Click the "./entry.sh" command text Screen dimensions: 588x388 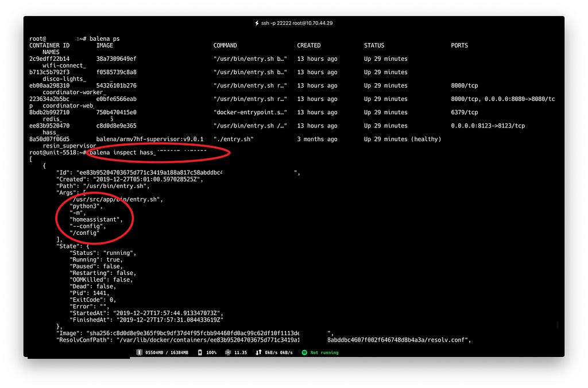(x=234, y=139)
